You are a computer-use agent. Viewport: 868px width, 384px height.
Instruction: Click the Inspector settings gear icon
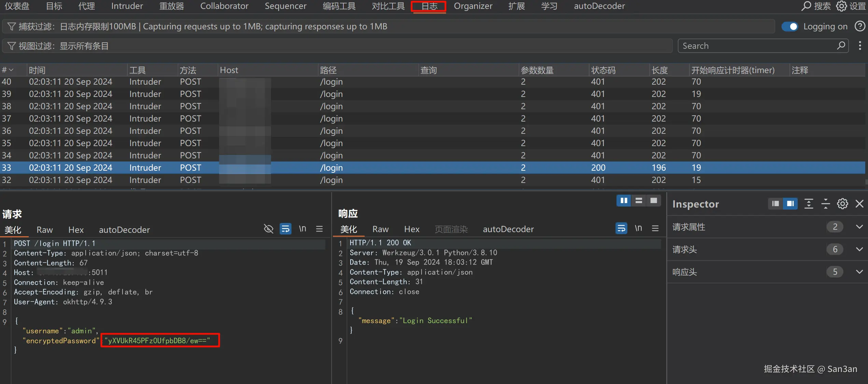click(842, 204)
